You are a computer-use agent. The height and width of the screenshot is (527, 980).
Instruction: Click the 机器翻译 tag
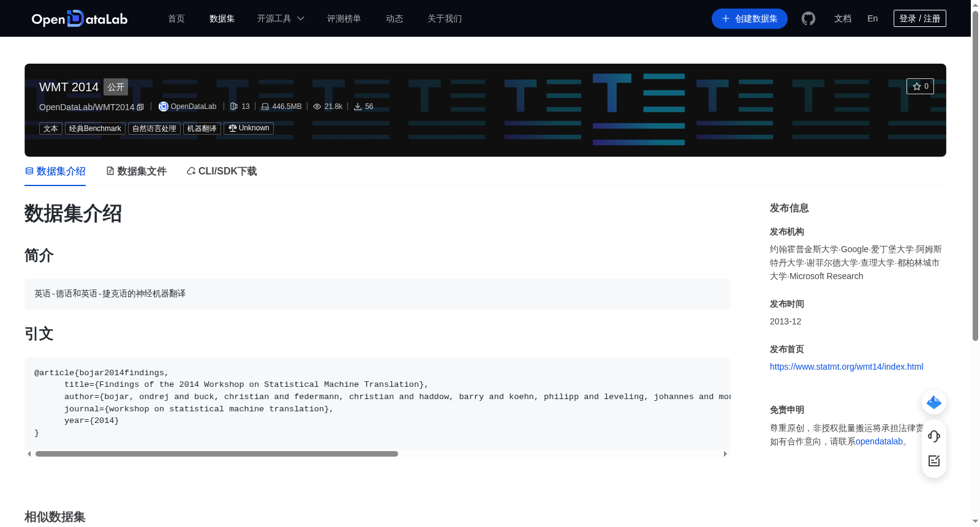202,129
